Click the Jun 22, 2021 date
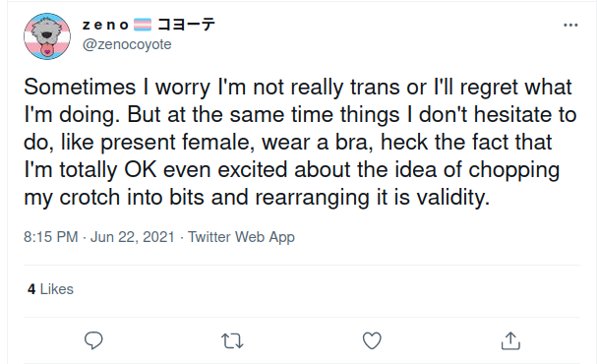 (132, 237)
